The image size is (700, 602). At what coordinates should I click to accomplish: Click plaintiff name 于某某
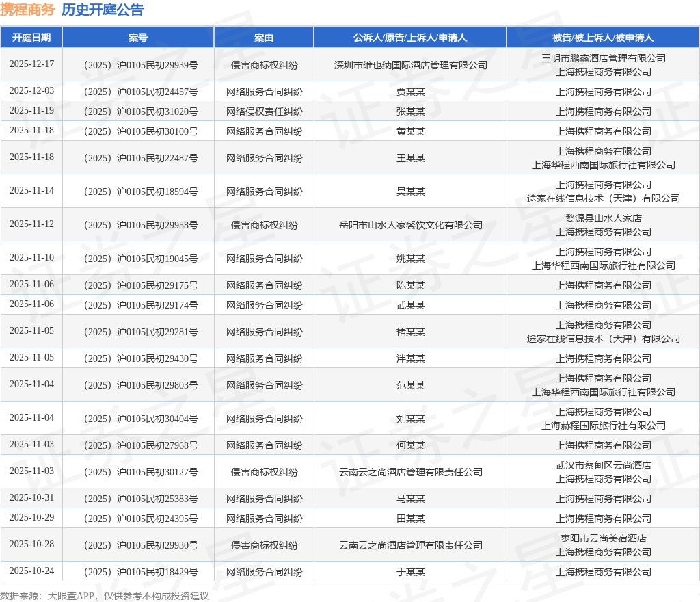tap(411, 572)
